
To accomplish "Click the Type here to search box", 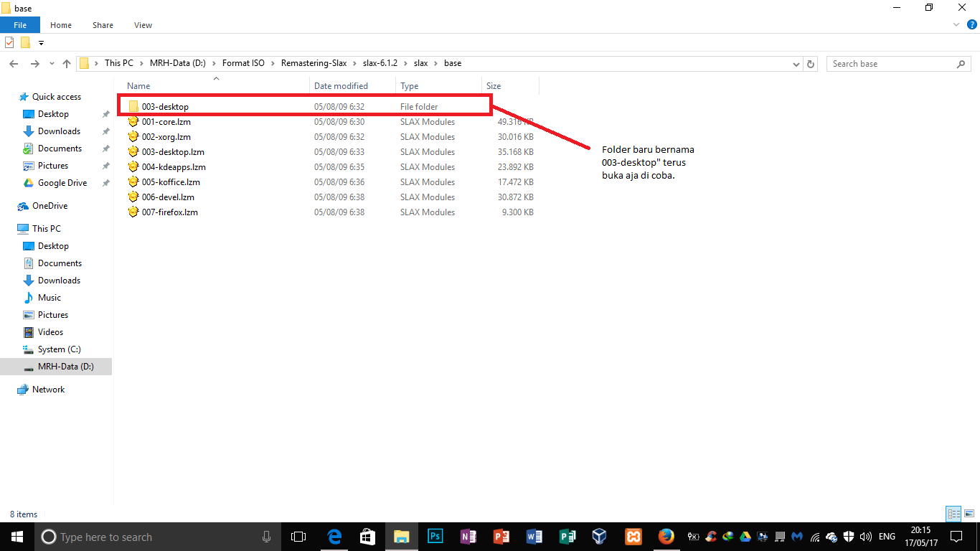I will pyautogui.click(x=157, y=537).
